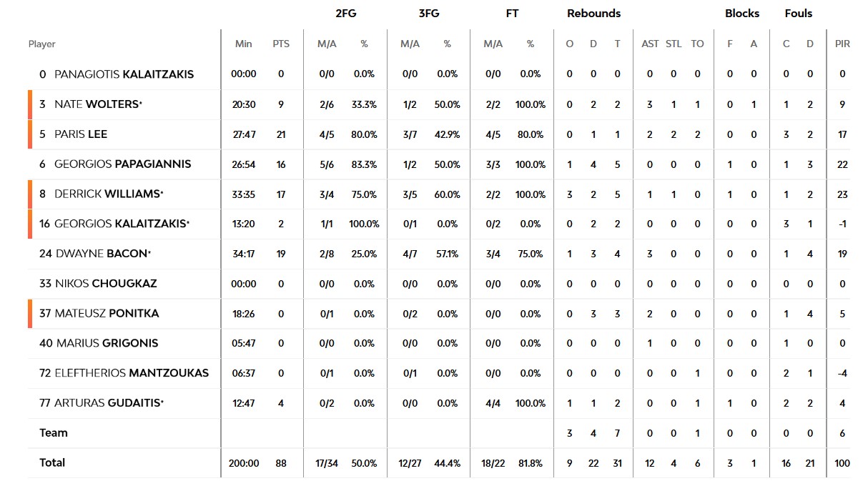Select Marius Grigonis from the box score
868x491 pixels.
107,344
